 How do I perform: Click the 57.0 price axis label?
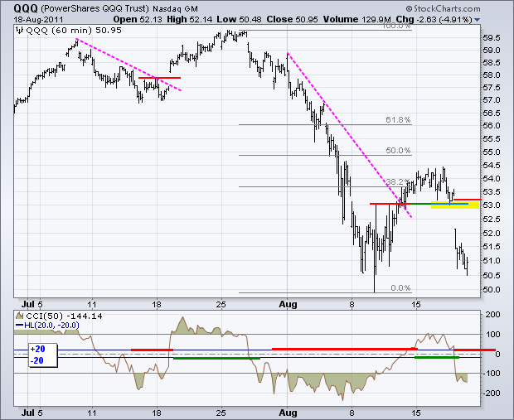tap(492, 100)
